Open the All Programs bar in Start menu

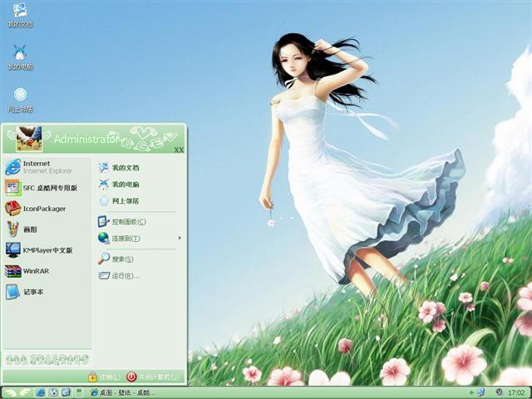(x=48, y=360)
